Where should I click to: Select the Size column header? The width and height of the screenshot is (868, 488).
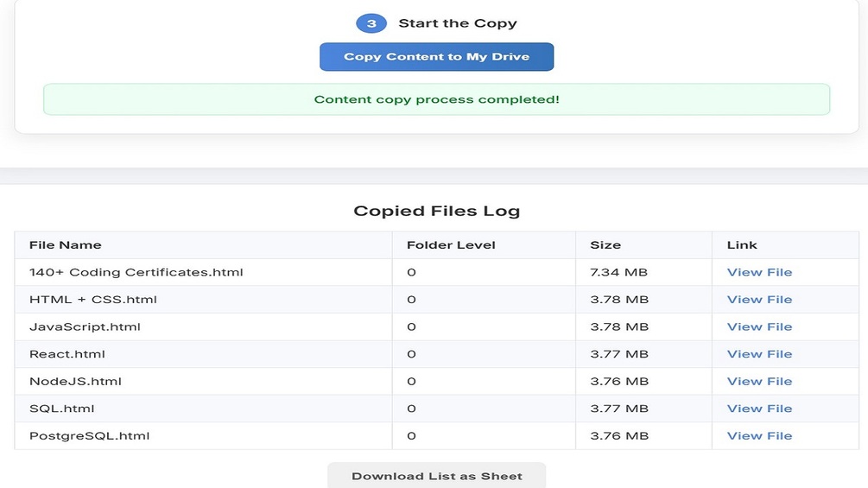(x=605, y=245)
